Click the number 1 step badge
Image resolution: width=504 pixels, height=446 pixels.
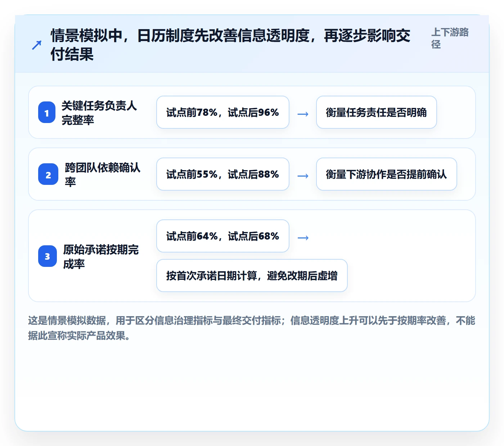[x=47, y=112]
